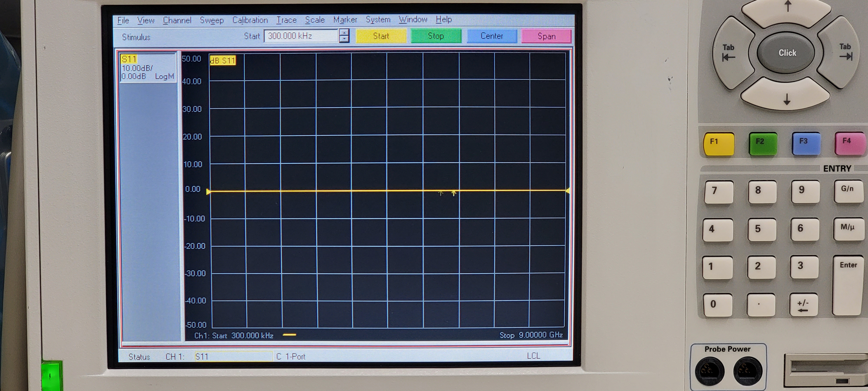Open the Scale menu
868x391 pixels.
[x=314, y=20]
